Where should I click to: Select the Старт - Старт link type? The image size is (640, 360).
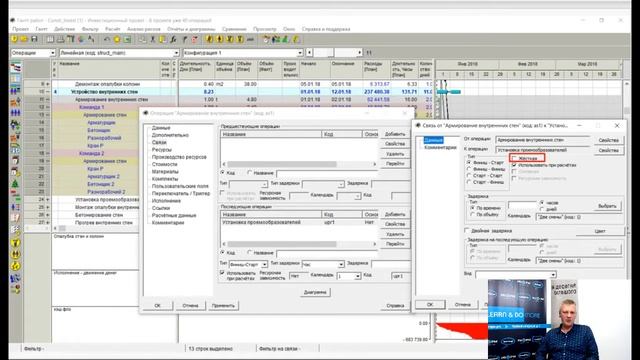(469, 176)
